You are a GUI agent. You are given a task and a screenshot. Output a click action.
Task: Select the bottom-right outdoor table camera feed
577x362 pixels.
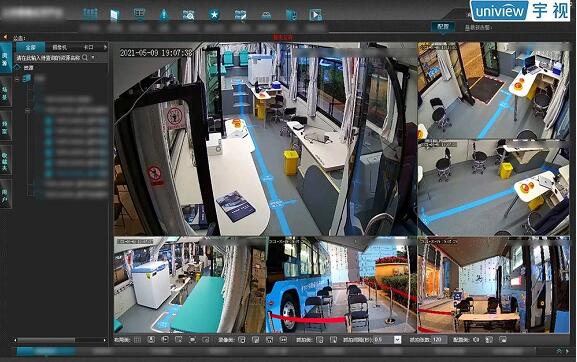coord(493,285)
